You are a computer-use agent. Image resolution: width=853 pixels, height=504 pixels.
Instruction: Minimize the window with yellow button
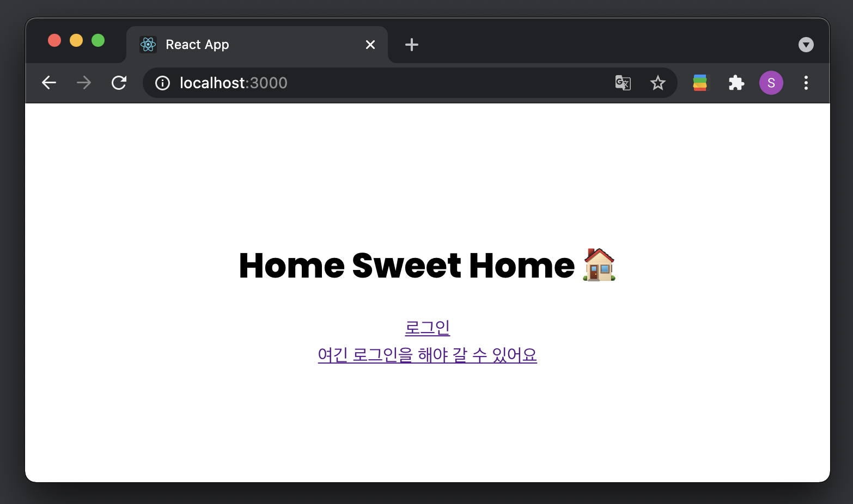[76, 40]
